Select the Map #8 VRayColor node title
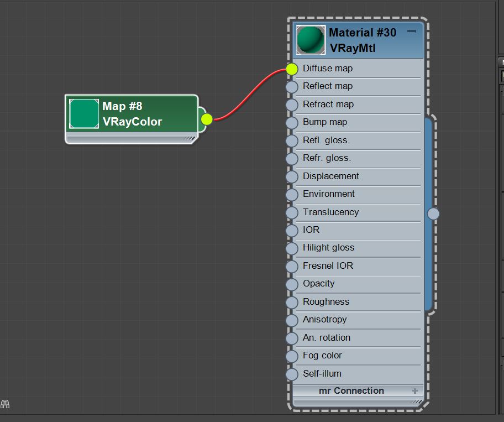504x422 pixels. pyautogui.click(x=132, y=113)
